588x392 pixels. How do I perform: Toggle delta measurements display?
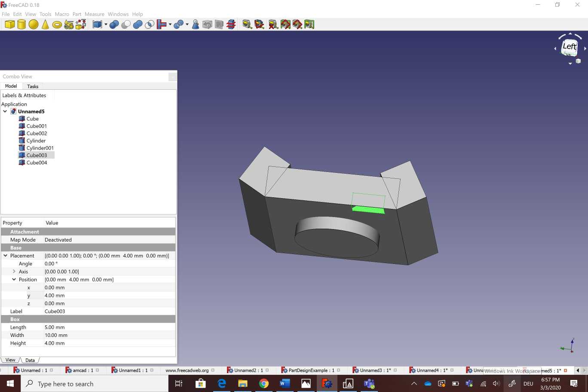tap(309, 24)
